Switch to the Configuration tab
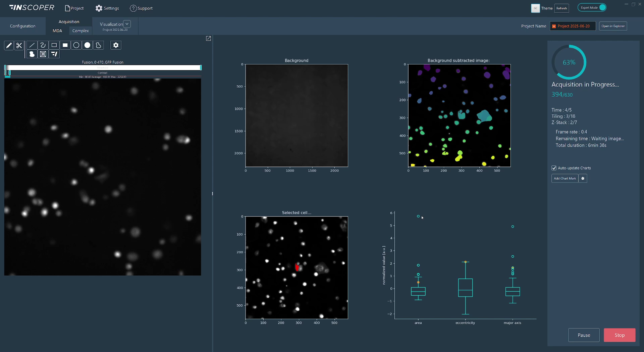 (x=23, y=26)
